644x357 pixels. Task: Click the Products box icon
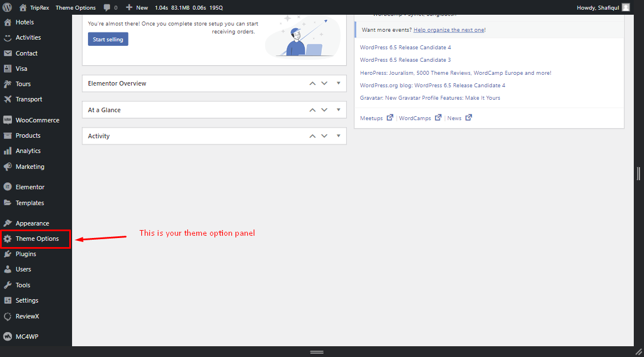click(x=7, y=135)
